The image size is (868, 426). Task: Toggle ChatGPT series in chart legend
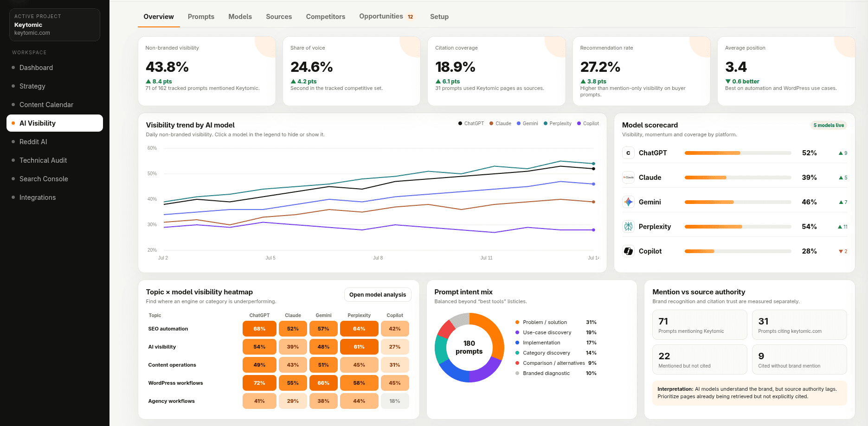point(471,123)
